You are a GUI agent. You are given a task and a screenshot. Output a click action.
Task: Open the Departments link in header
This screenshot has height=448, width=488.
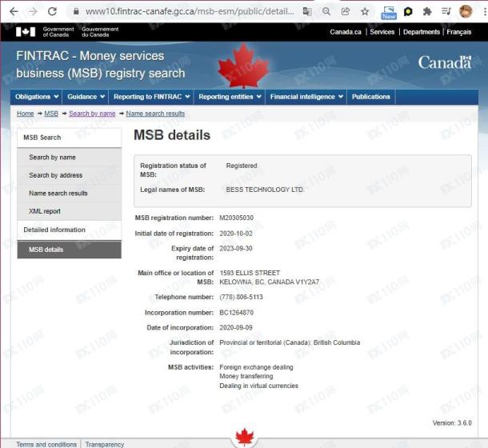(422, 32)
